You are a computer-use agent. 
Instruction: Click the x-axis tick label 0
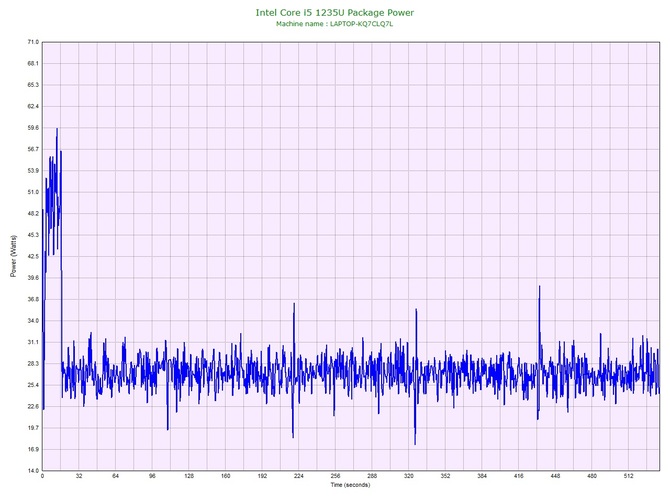(x=42, y=476)
